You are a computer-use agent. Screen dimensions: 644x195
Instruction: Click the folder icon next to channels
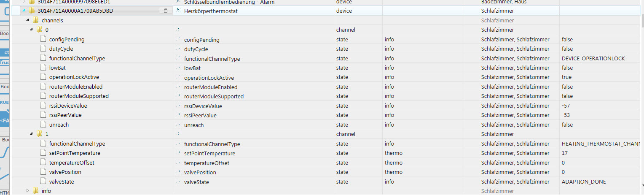click(x=35, y=20)
